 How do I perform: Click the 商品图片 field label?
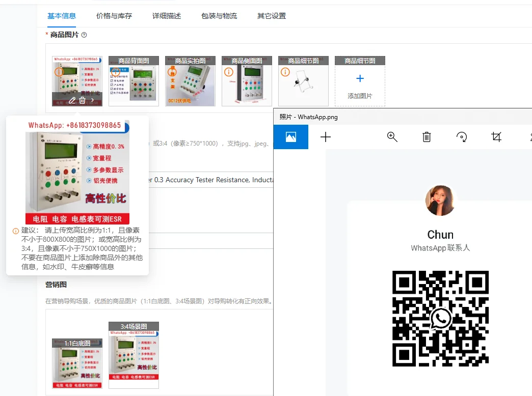tap(64, 35)
